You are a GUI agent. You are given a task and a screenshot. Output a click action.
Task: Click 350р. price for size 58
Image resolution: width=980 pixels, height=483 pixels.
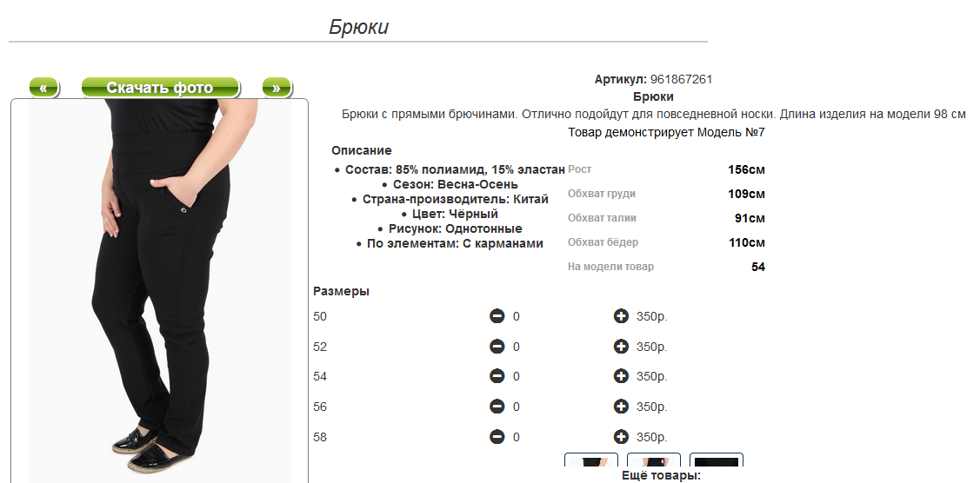point(652,437)
